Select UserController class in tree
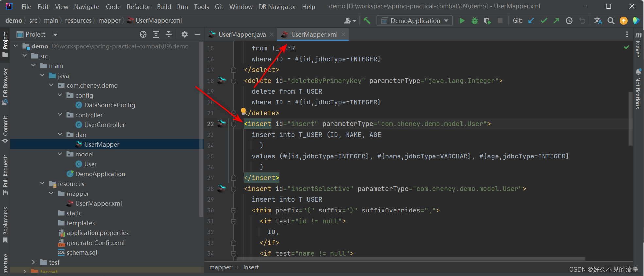Screen dimensions: 644x276 (x=105, y=125)
